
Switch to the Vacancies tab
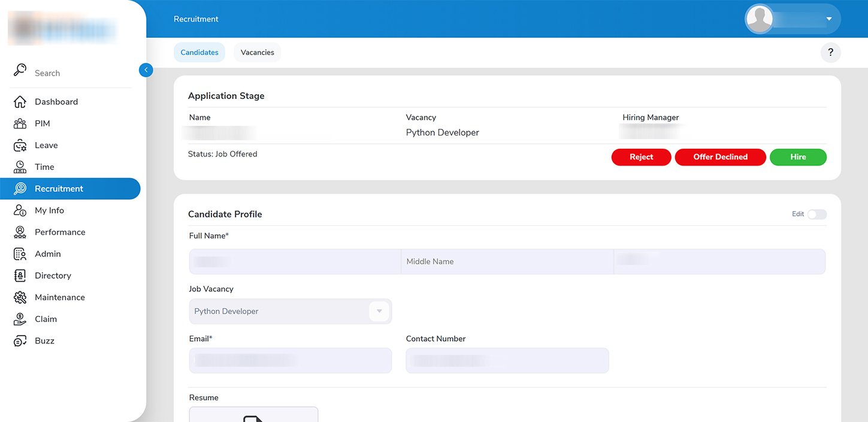pyautogui.click(x=257, y=53)
